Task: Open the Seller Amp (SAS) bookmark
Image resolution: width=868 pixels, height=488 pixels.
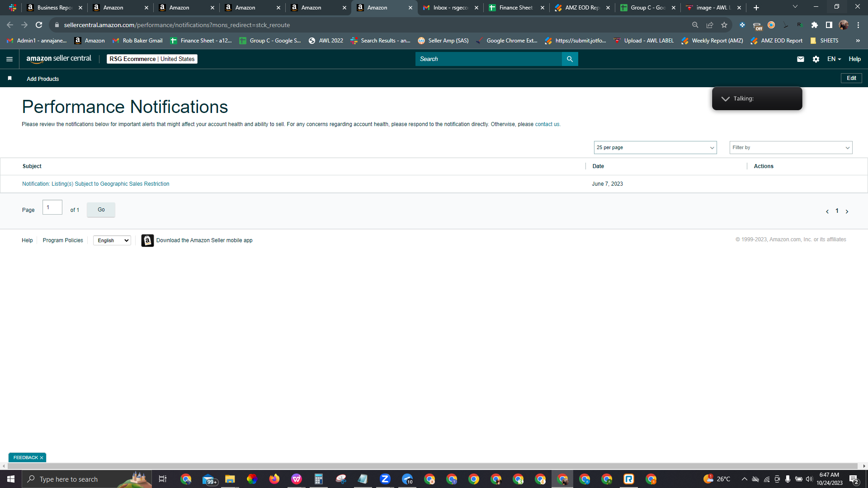Action: (x=443, y=41)
